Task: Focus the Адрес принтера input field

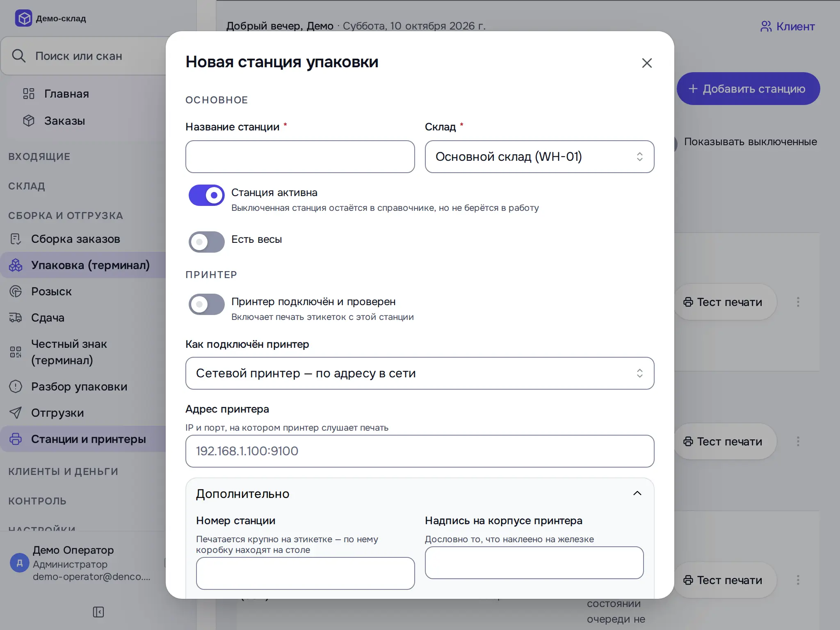Action: click(420, 451)
